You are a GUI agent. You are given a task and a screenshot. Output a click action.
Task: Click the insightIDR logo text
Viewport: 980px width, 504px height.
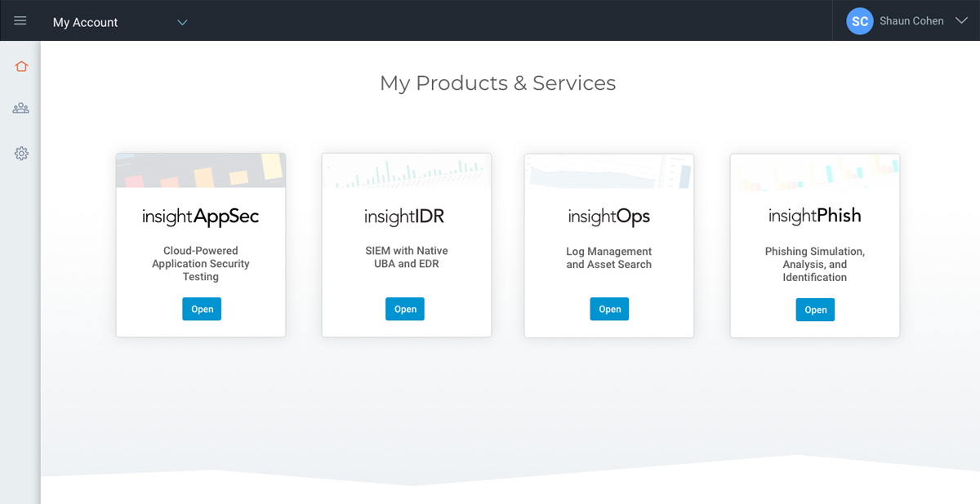pyautogui.click(x=404, y=216)
